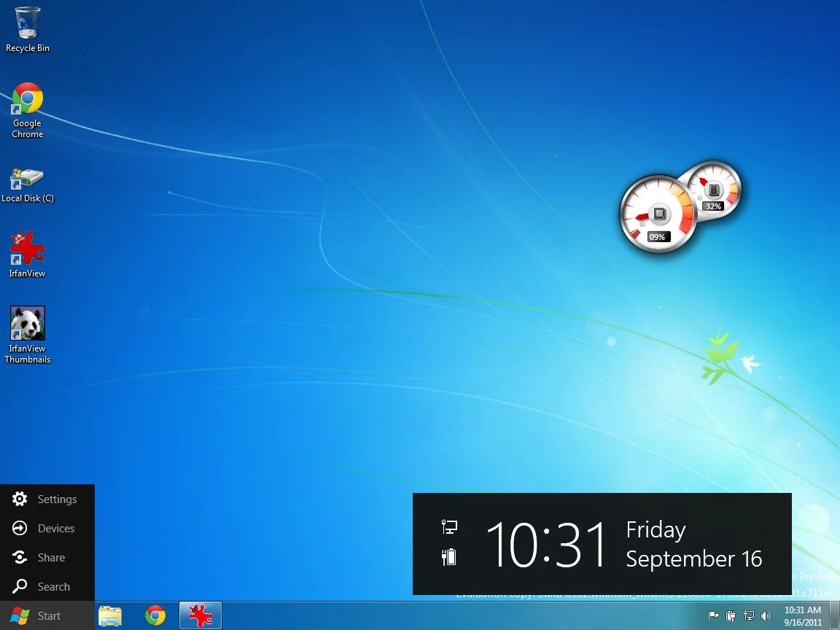Open Devices from the charms menu

point(47,528)
